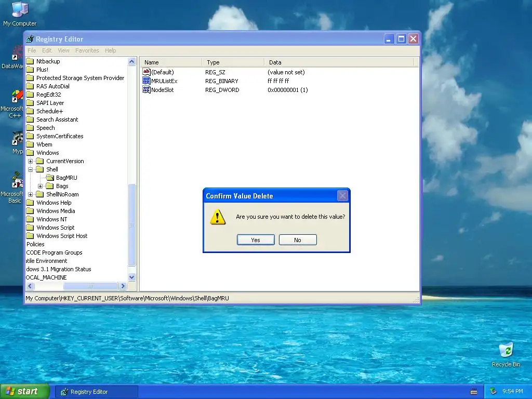Select Protected Storage System Provider folder icon

(x=30, y=78)
